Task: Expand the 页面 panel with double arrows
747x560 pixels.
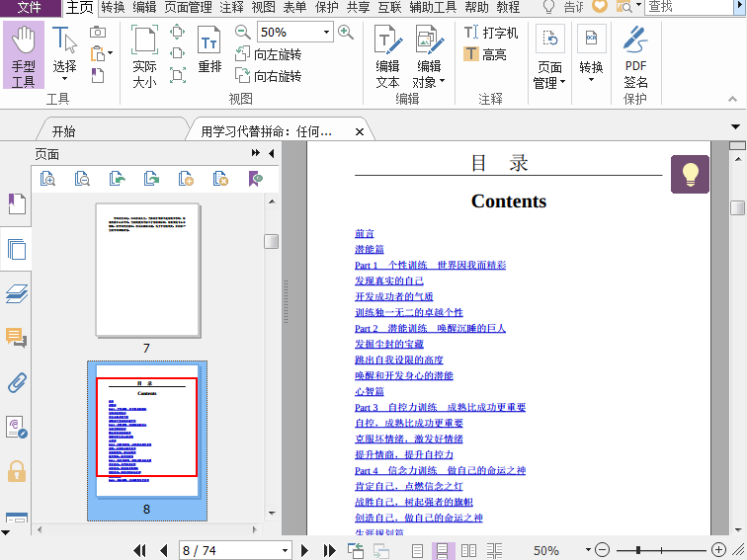Action: point(256,153)
